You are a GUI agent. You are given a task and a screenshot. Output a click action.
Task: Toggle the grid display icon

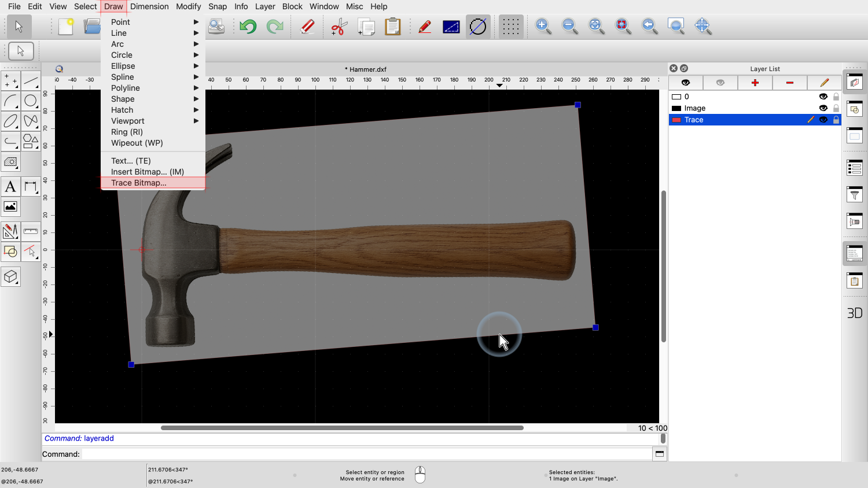(x=510, y=27)
